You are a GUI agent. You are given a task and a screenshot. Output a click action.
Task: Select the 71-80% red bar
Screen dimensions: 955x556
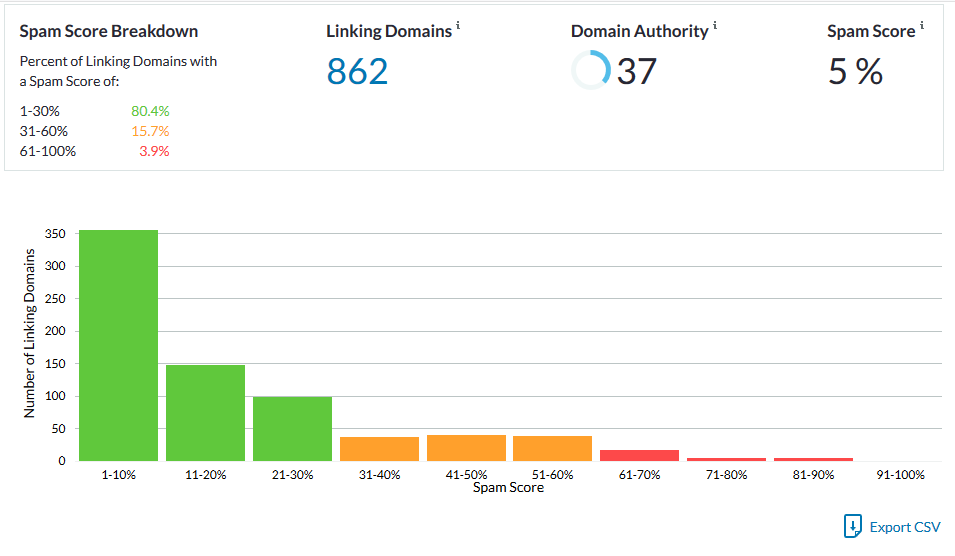point(726,459)
